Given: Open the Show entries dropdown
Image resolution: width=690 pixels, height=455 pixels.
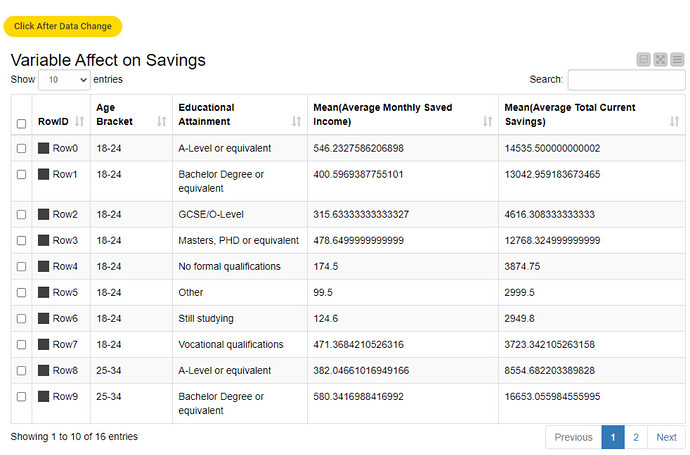Looking at the screenshot, I should (64, 80).
